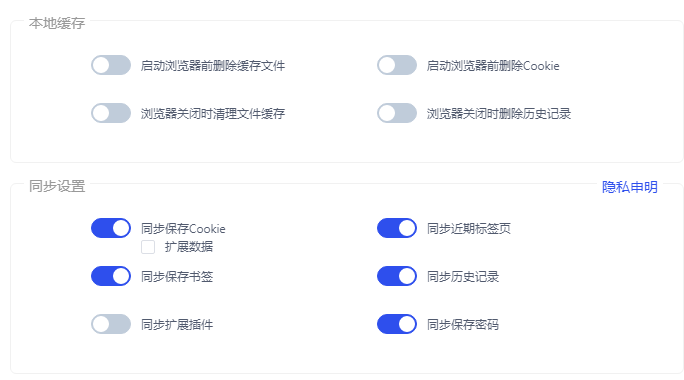Turn off 同步历史记录 switch
Screen dimensions: 684x380
[397, 276]
